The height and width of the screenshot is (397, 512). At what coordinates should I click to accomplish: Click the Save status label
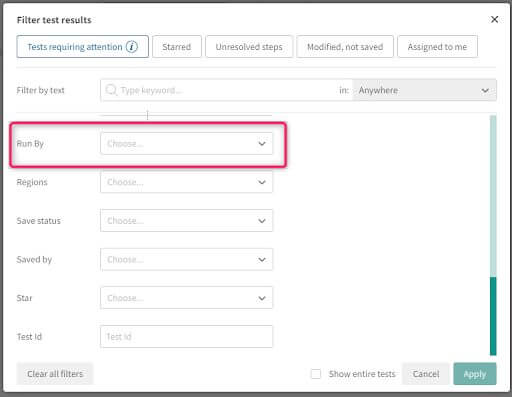click(39, 221)
